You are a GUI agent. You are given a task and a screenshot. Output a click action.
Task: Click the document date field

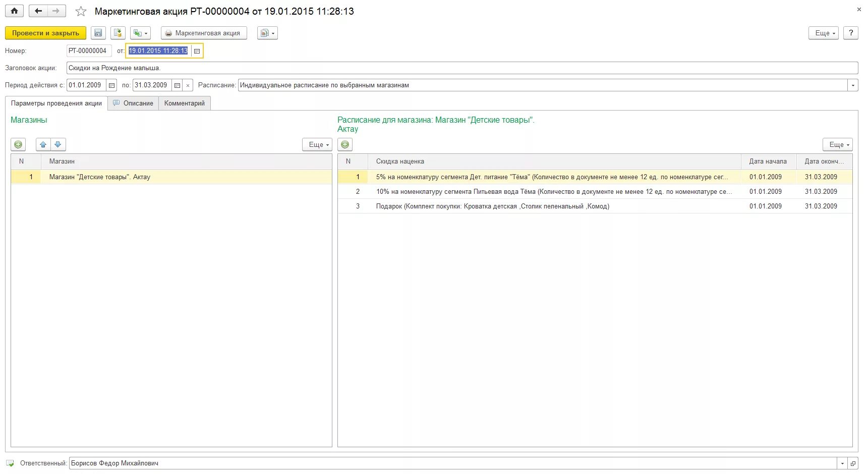tap(158, 50)
